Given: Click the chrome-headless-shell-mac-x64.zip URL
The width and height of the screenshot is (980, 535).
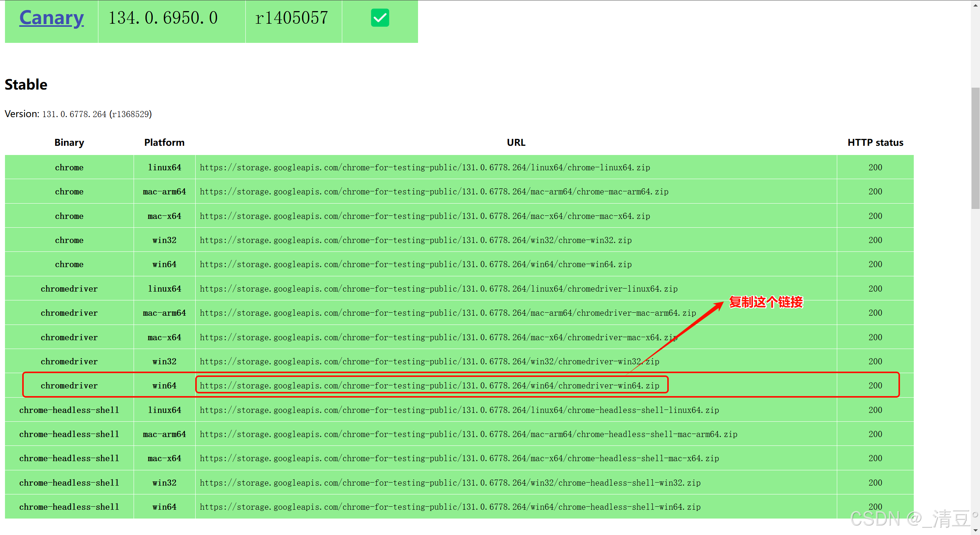Looking at the screenshot, I should (x=459, y=458).
